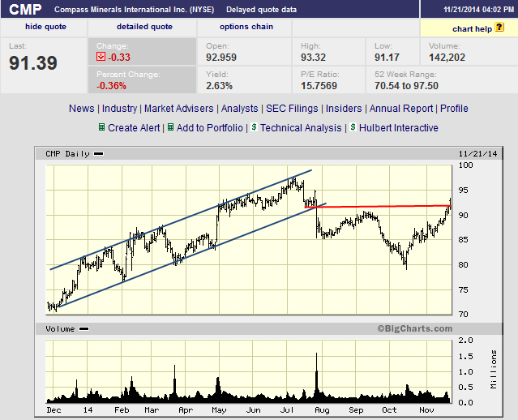Open the Industry link
The width and height of the screenshot is (518, 420).
pos(119,109)
